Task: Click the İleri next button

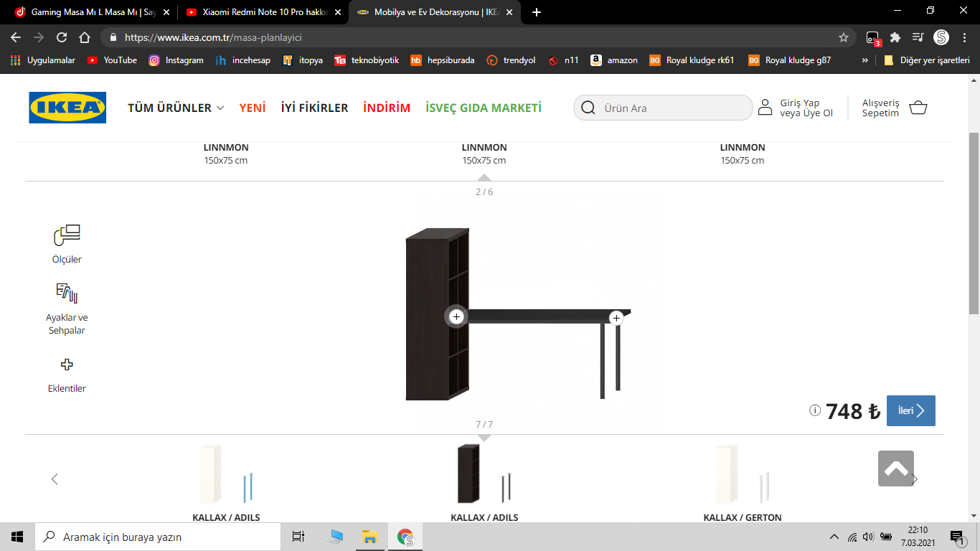Action: click(911, 410)
